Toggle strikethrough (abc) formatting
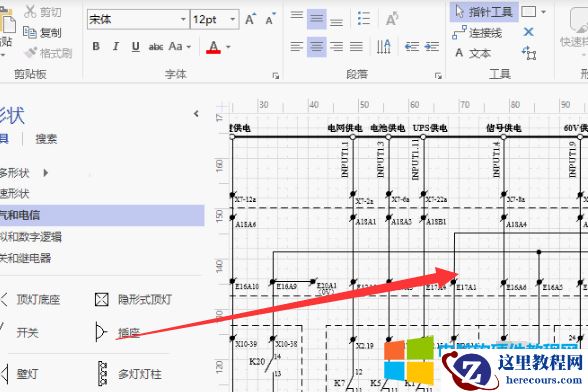This screenshot has height=392, width=588. (x=156, y=47)
